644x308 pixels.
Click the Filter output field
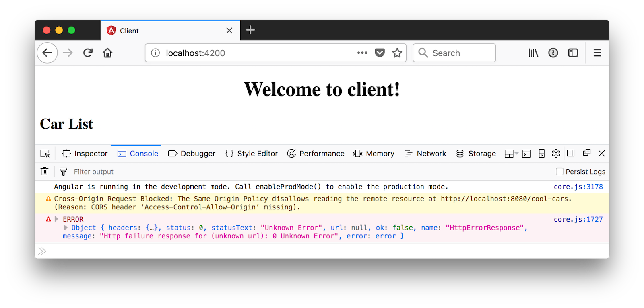coord(161,172)
